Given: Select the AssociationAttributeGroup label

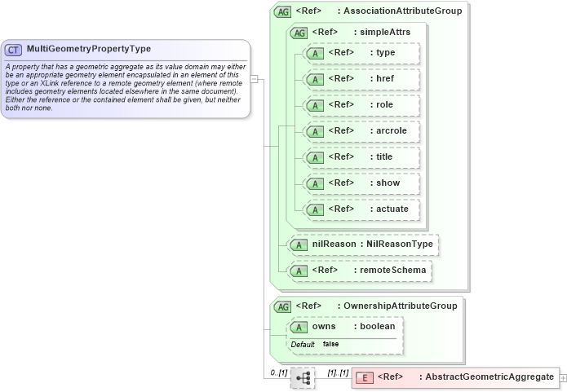Looking at the screenshot, I should (x=403, y=11).
